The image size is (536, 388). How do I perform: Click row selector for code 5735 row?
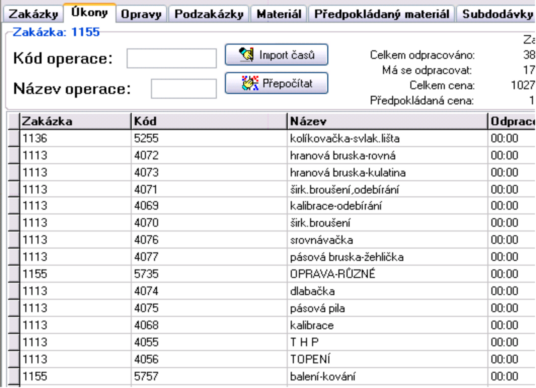tap(14, 274)
